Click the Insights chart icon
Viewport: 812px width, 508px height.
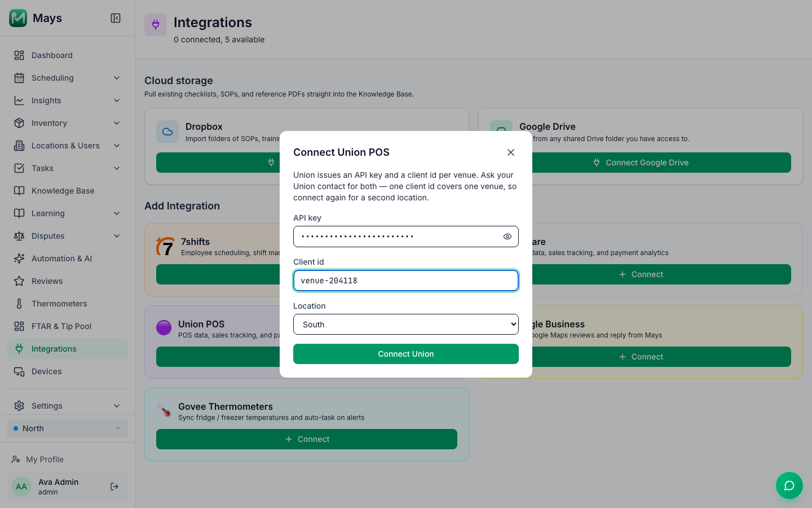click(19, 100)
